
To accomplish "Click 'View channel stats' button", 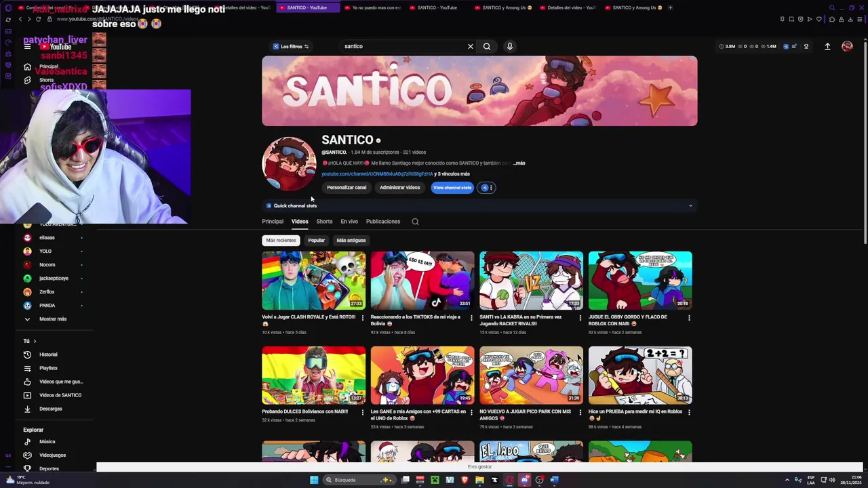I will (452, 188).
